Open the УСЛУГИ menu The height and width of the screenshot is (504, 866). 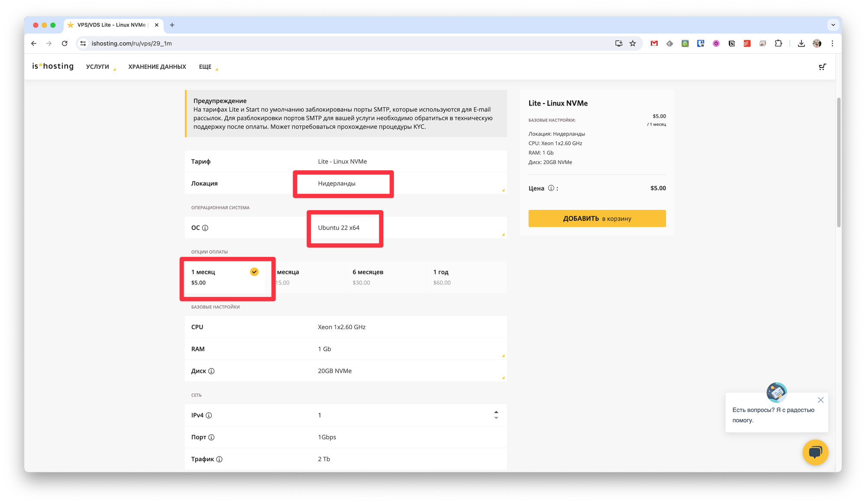[x=98, y=67]
